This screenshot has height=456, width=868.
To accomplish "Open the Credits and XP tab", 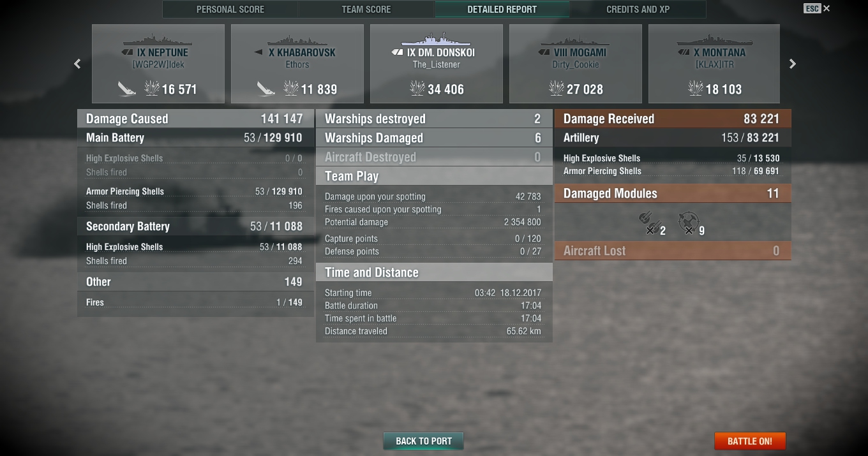I will pos(638,9).
